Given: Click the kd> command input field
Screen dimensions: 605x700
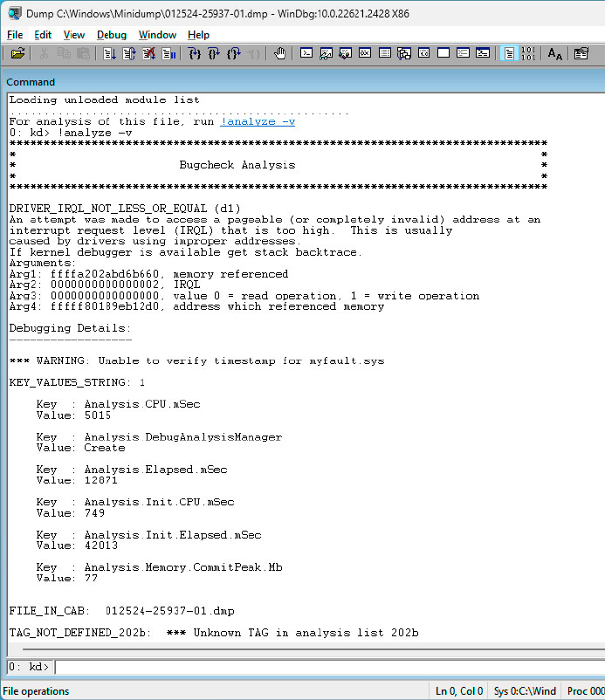Looking at the screenshot, I should (x=329, y=667).
